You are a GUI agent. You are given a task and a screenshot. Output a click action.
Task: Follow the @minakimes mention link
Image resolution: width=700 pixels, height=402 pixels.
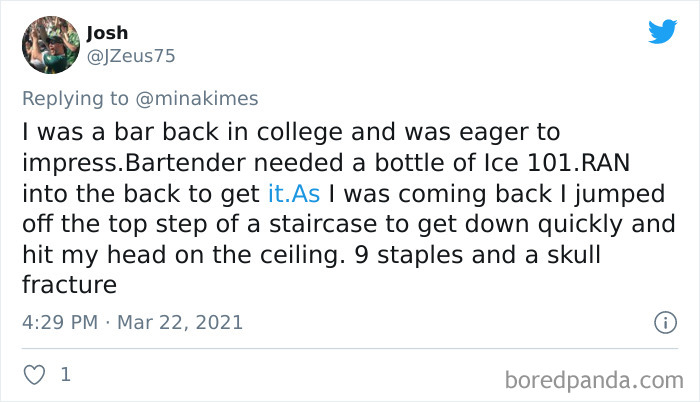click(196, 98)
